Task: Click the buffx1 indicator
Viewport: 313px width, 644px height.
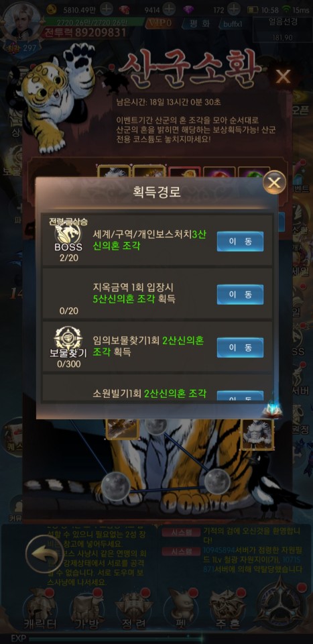Action: pos(233,23)
